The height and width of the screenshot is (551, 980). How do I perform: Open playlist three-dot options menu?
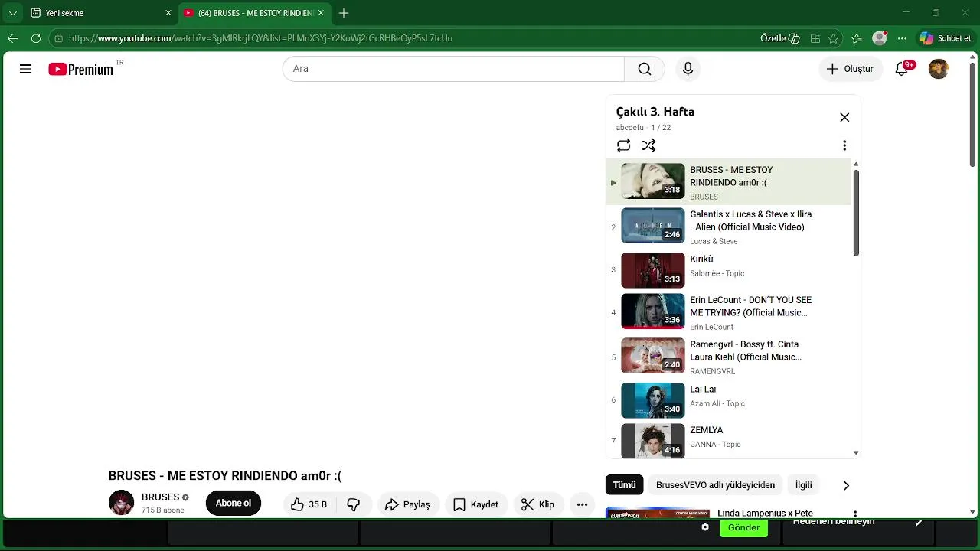[844, 145]
